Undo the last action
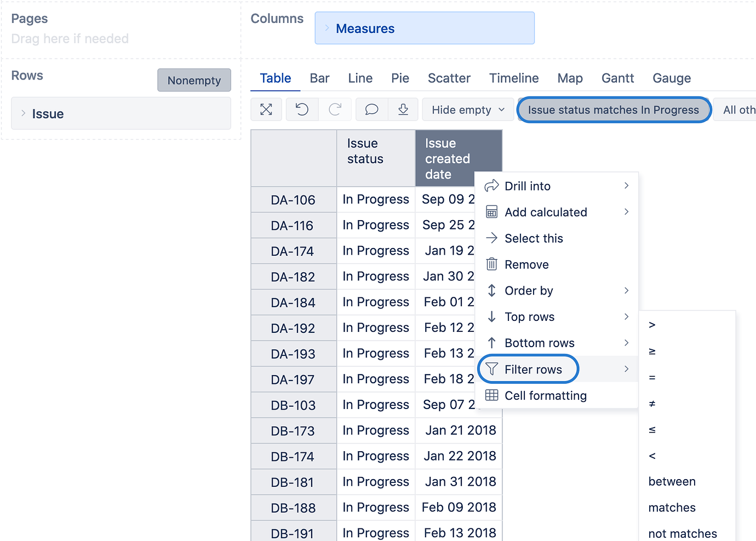This screenshot has height=541, width=756. [301, 109]
